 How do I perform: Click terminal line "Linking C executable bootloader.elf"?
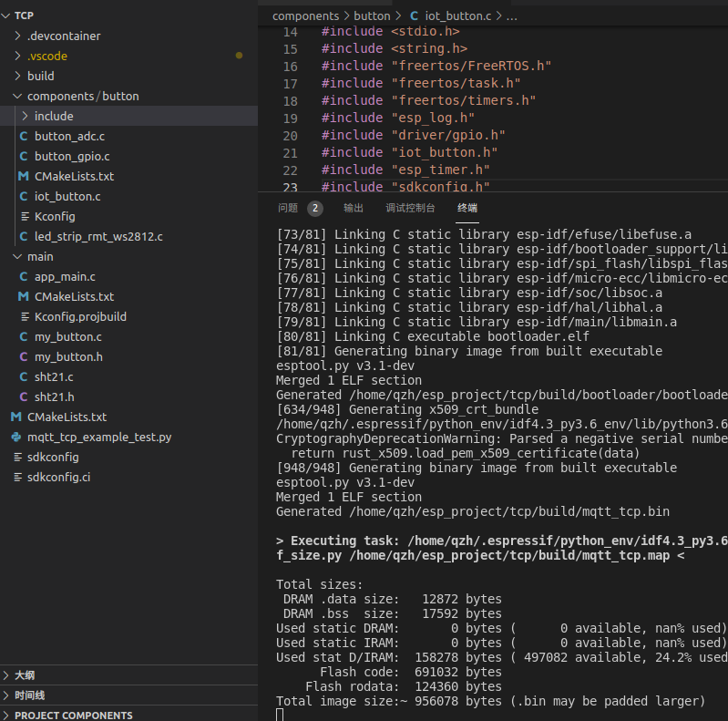pos(432,336)
